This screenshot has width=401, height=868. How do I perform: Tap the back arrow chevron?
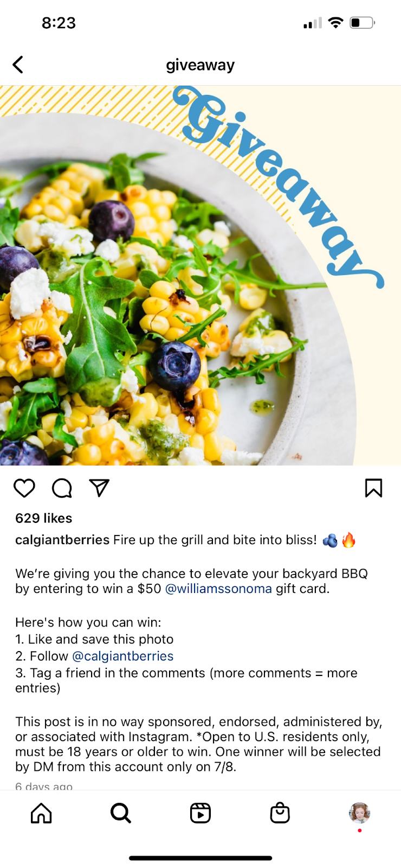click(x=18, y=65)
